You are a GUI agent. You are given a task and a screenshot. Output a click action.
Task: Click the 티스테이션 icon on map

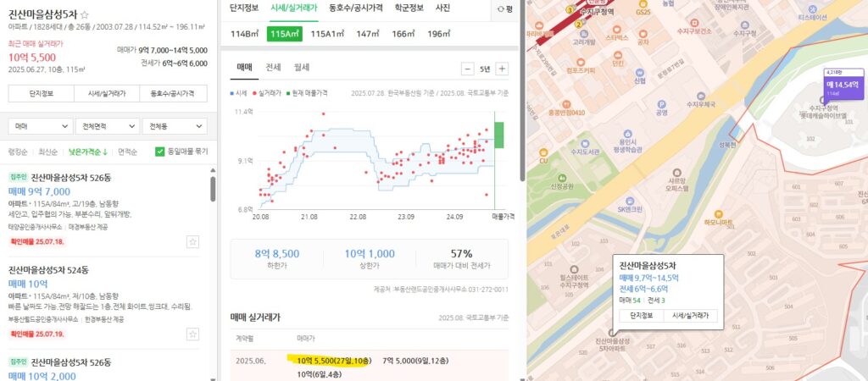[812, 9]
